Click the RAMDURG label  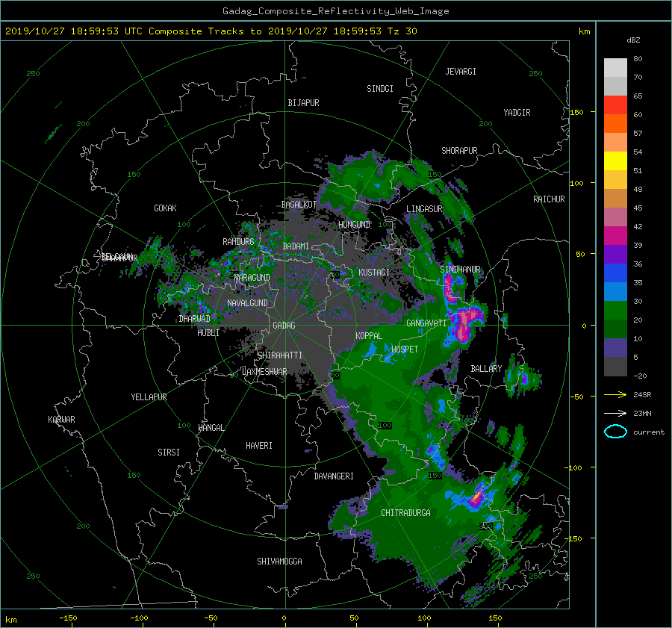point(238,242)
